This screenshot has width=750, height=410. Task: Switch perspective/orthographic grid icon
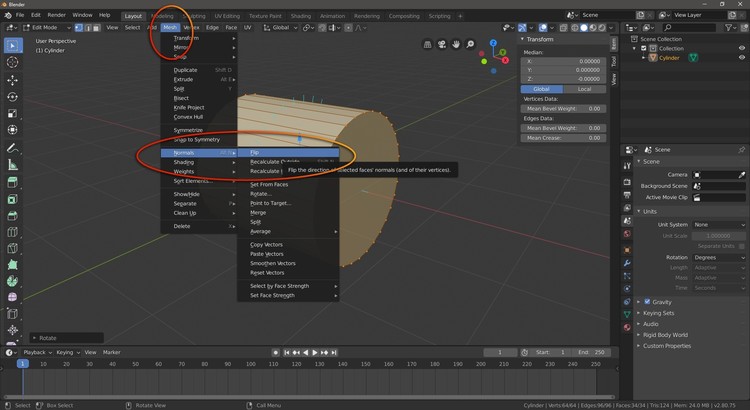point(428,44)
